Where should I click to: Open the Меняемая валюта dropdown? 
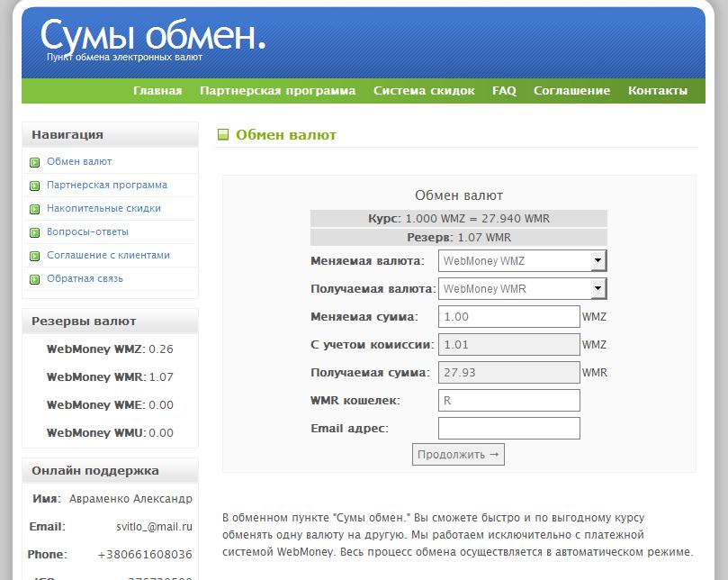(x=522, y=260)
